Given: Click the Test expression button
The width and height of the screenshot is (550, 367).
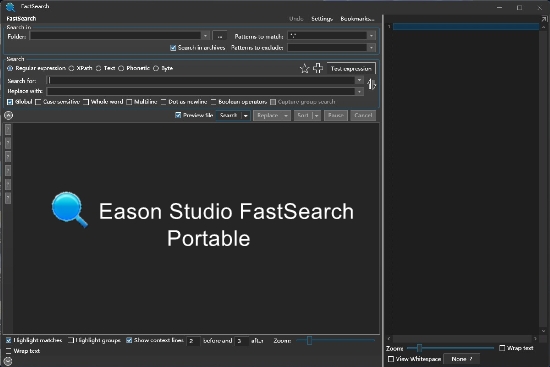Looking at the screenshot, I should (x=351, y=68).
